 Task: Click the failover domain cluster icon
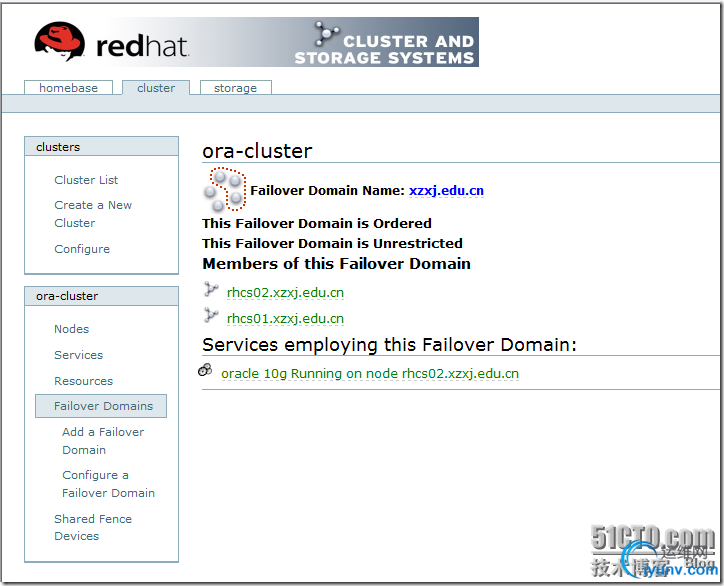[224, 189]
